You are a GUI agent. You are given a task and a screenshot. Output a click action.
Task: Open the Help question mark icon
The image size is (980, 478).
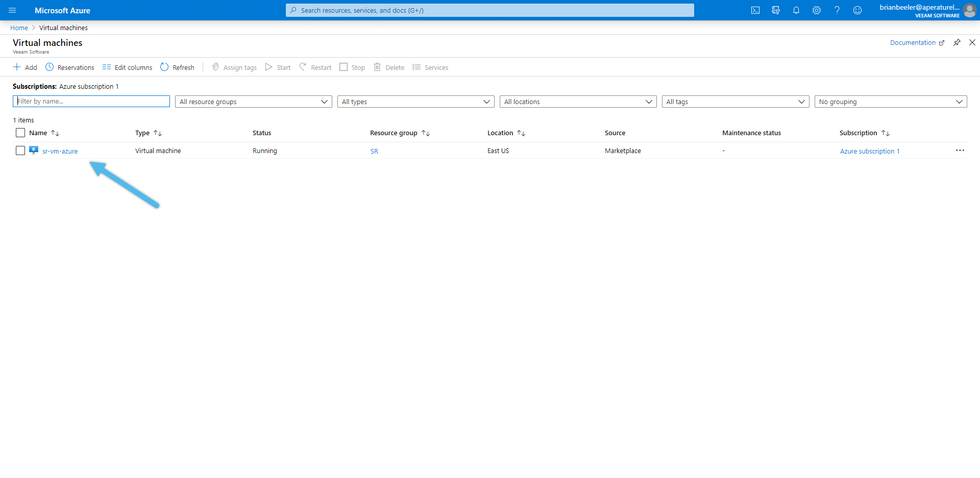click(x=837, y=10)
